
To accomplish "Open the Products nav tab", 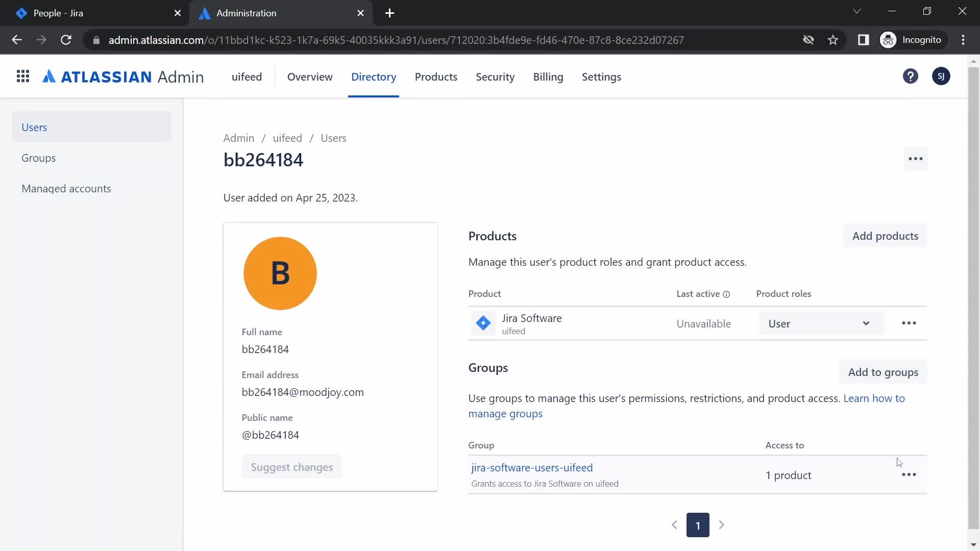I will (x=436, y=77).
